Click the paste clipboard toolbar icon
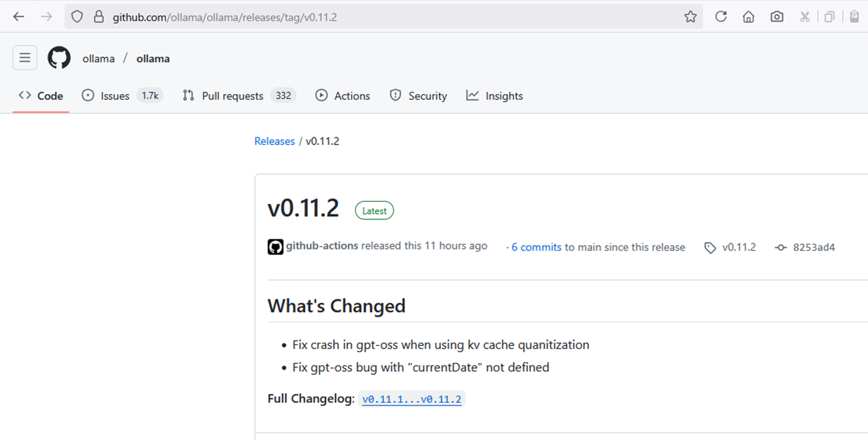Screen dimensions: 868x440 click(854, 16)
